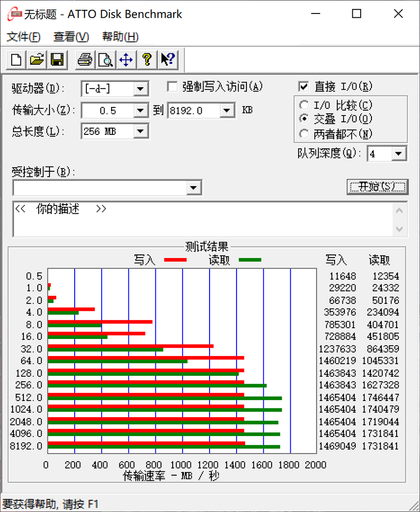
Task: Expand the 驱动器 drive dropdown
Action: click(x=140, y=89)
